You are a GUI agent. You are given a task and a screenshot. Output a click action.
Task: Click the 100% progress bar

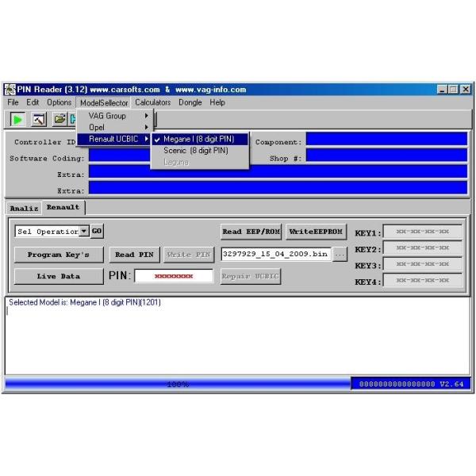pos(178,384)
